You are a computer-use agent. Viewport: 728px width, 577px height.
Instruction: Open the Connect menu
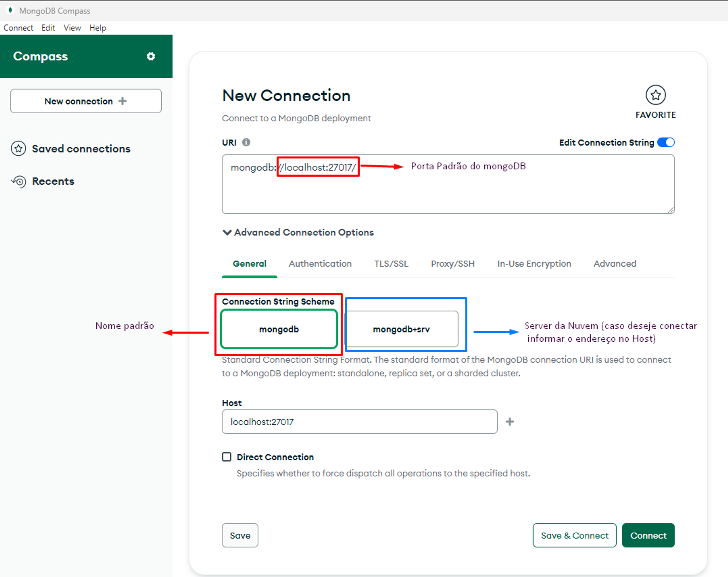18,28
